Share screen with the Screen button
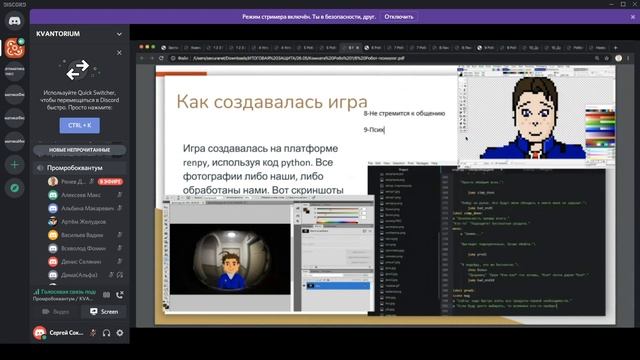 point(104,312)
